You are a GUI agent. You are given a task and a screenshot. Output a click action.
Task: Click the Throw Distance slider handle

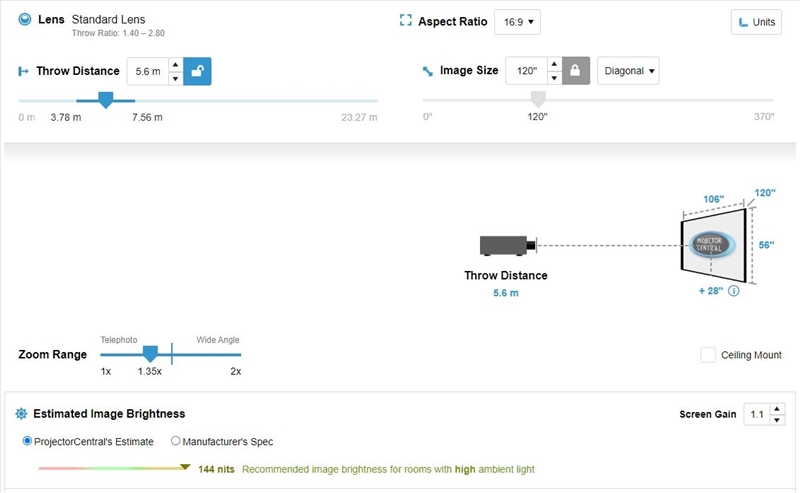[x=106, y=100]
